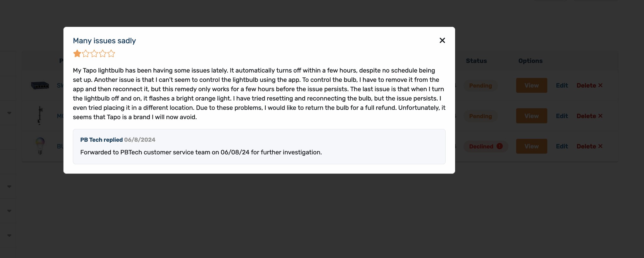Click the first filled rating star
The width and height of the screenshot is (644, 258).
click(x=77, y=54)
